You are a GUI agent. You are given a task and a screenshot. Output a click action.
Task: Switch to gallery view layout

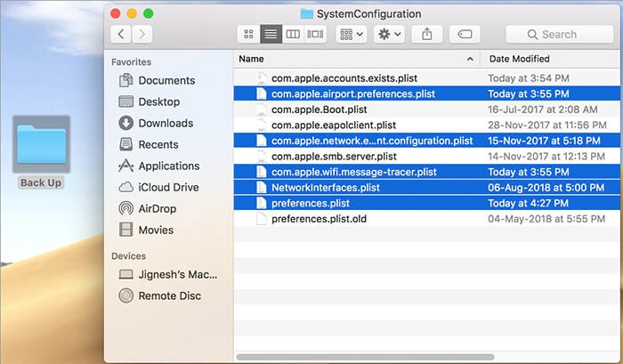coord(315,34)
